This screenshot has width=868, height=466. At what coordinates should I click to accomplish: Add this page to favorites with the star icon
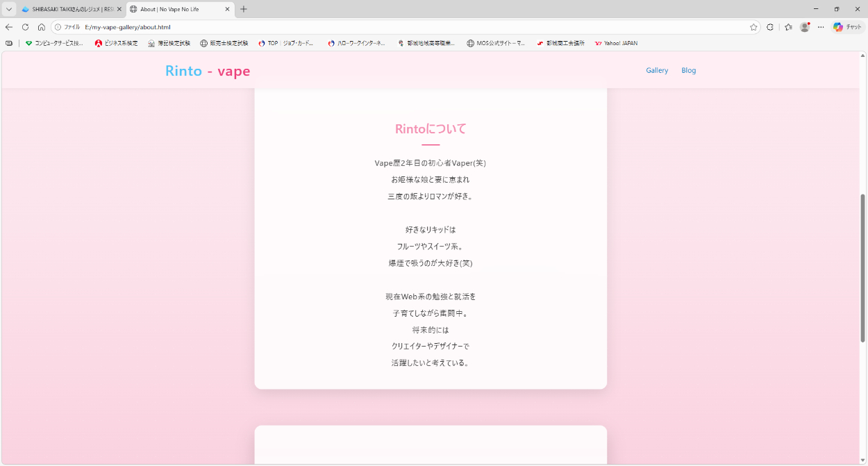753,27
